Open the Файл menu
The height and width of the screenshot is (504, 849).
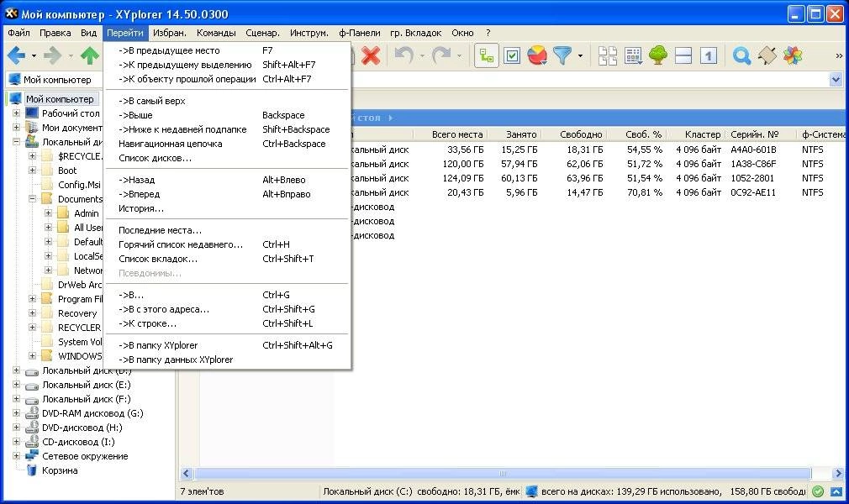click(x=19, y=33)
